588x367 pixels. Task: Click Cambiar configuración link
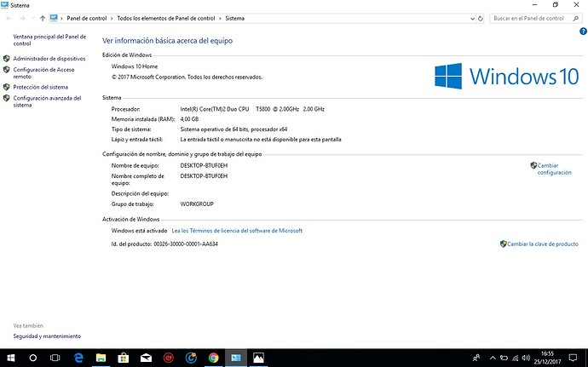tap(554, 169)
